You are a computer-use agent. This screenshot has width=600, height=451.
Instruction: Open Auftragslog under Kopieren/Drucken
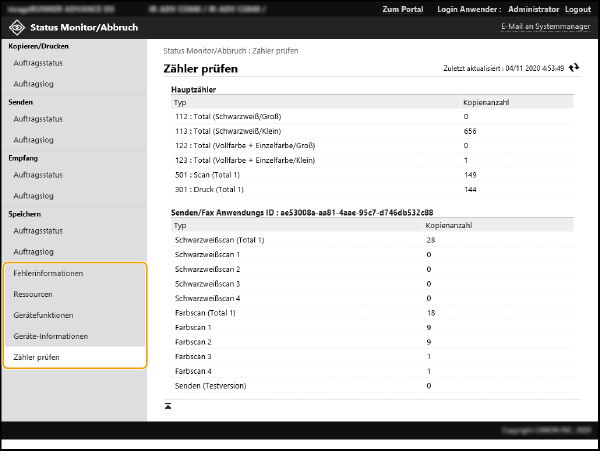tap(34, 84)
